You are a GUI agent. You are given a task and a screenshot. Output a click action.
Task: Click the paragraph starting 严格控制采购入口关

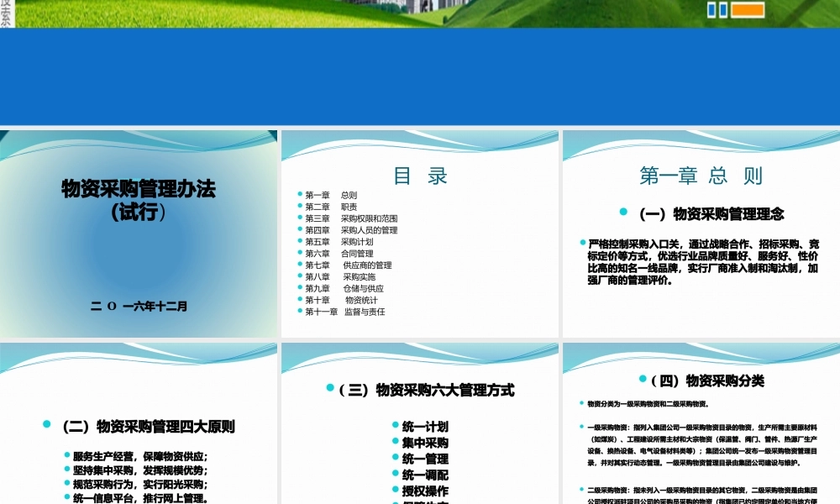click(x=703, y=262)
